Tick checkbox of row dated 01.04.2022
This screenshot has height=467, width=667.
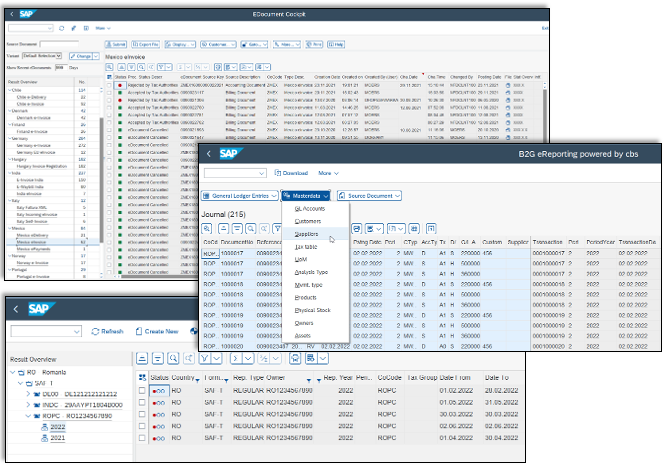coord(142,438)
